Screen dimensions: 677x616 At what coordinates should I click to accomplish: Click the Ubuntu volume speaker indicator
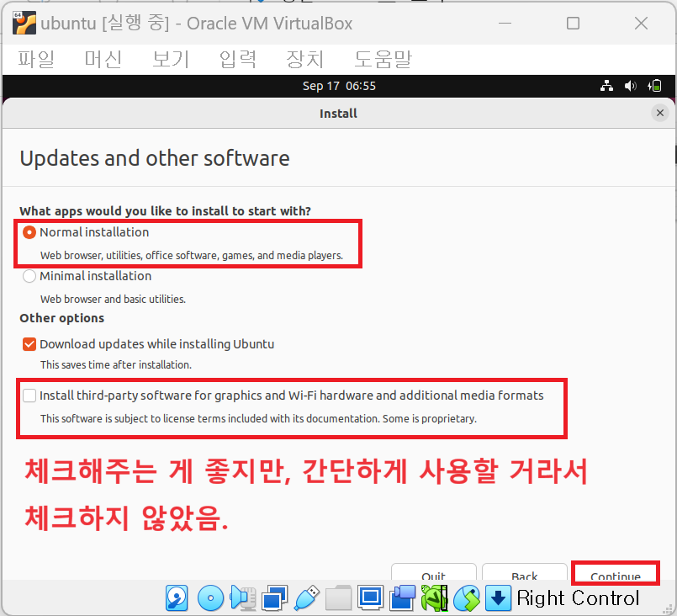tap(631, 86)
